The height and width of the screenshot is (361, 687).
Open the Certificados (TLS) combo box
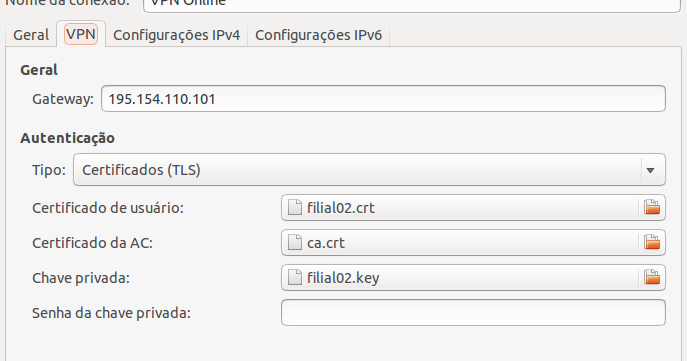369,170
